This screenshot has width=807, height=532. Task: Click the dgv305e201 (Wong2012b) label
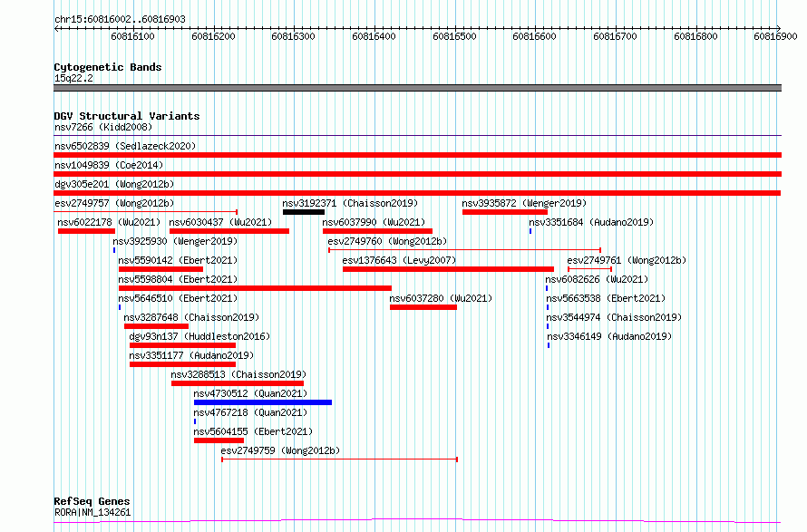coord(114,184)
